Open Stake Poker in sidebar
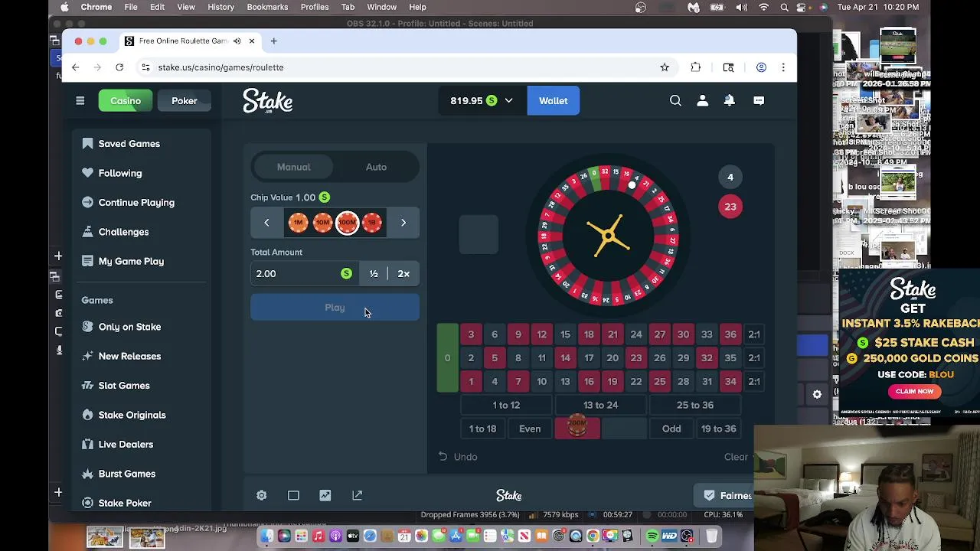 pyautogui.click(x=125, y=503)
